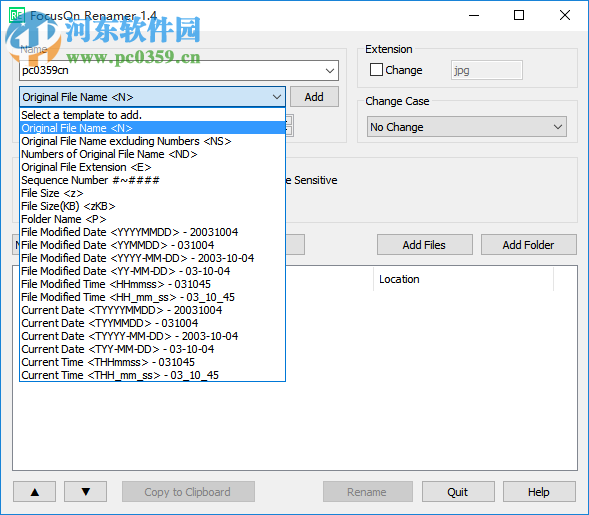Toggle the Extension Change checkbox
This screenshot has height=515, width=589.
tap(376, 70)
